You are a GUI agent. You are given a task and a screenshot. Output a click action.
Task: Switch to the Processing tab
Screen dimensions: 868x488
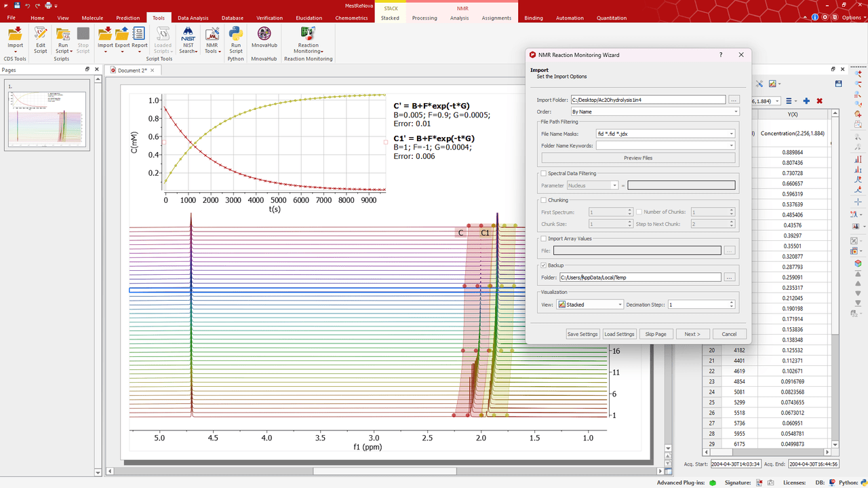[425, 18]
